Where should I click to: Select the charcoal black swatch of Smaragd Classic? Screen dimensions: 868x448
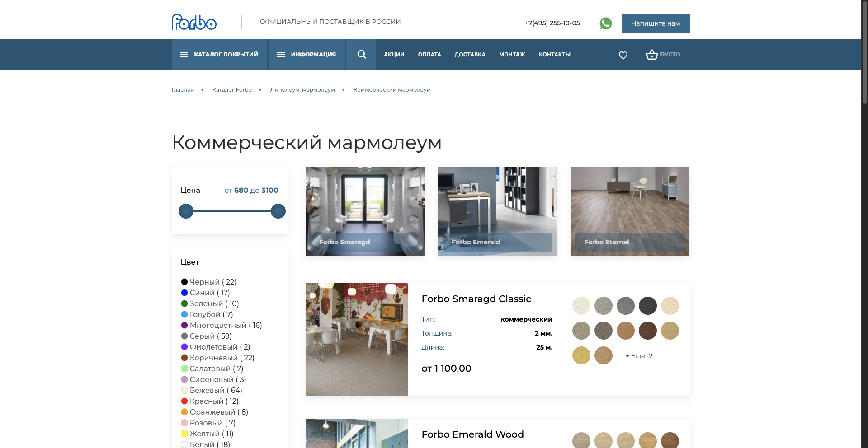pyautogui.click(x=648, y=306)
